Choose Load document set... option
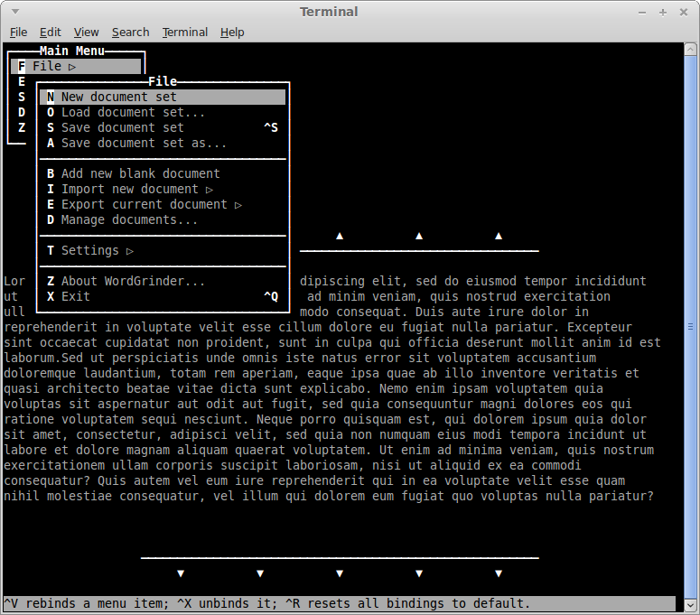The height and width of the screenshot is (615, 700). [133, 112]
